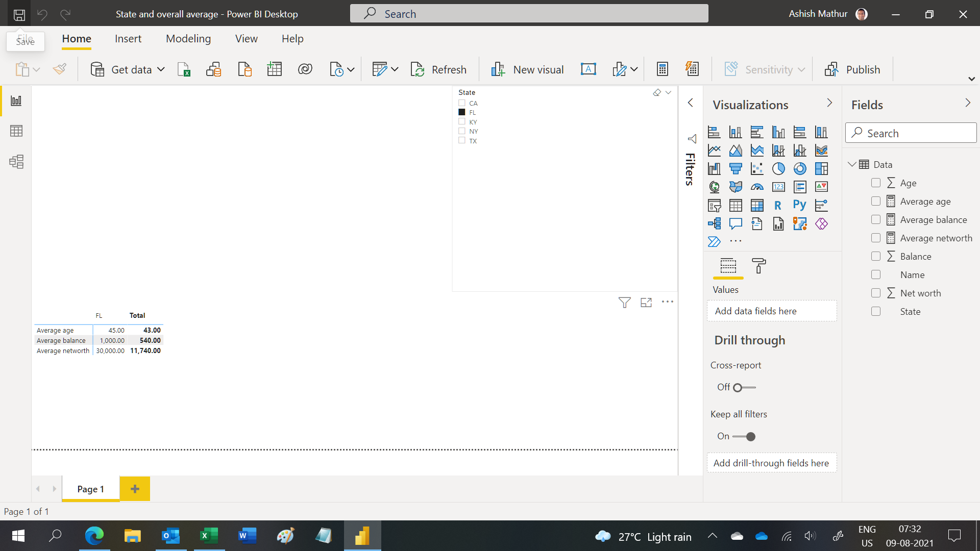
Task: Tick the Age field checkbox
Action: (876, 183)
